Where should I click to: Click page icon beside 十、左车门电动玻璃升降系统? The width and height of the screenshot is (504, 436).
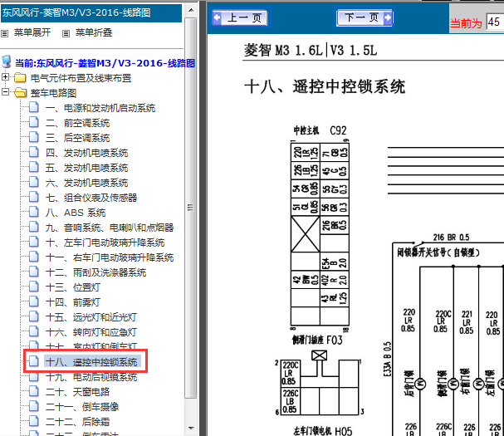[34, 242]
